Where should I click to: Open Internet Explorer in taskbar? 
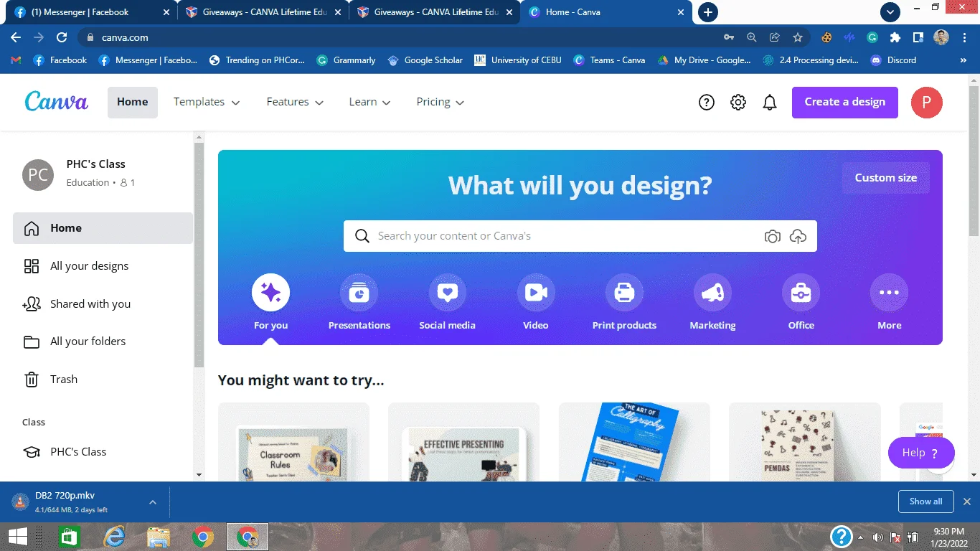pos(114,537)
